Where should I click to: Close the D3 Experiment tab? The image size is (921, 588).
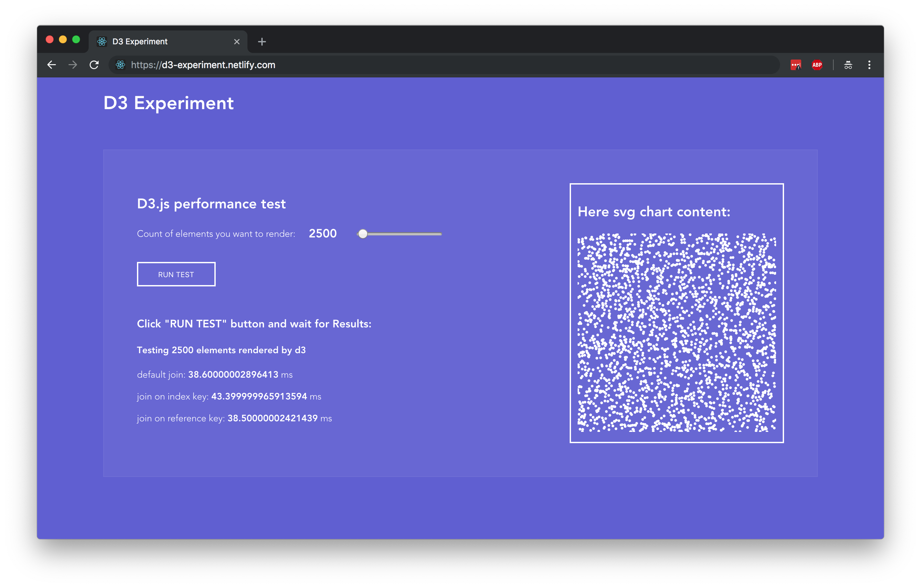237,42
